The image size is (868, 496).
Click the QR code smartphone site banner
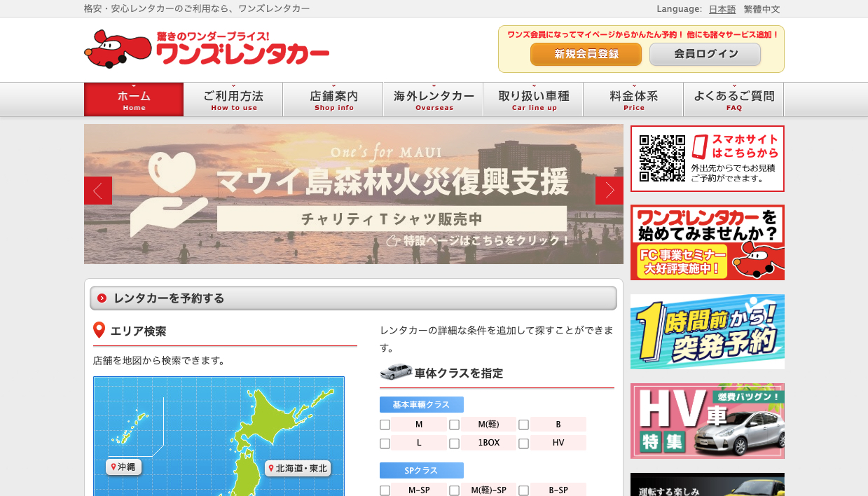(708, 158)
